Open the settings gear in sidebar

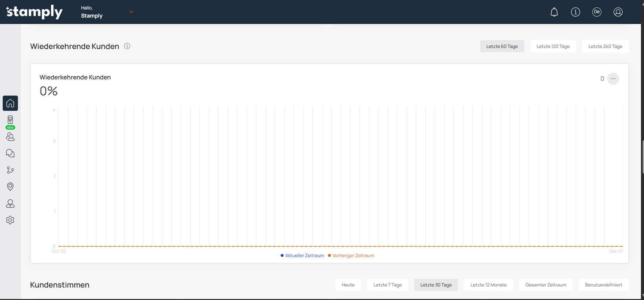click(10, 220)
